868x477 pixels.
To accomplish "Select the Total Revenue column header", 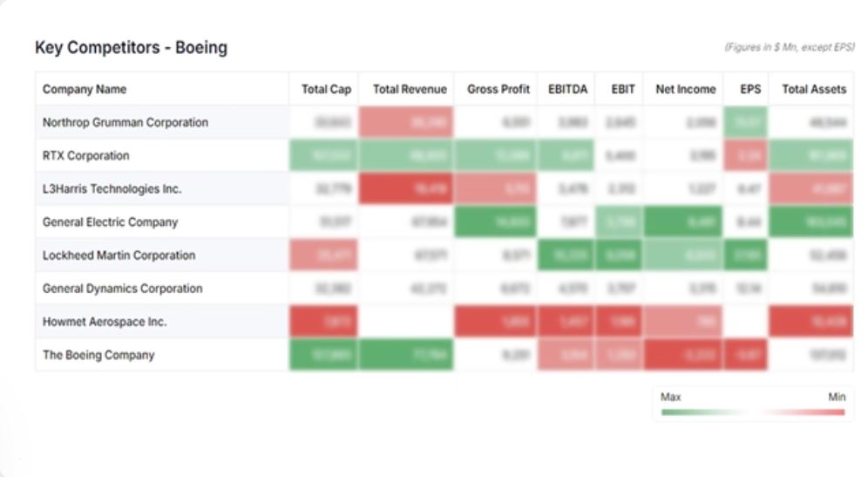I will pyautogui.click(x=410, y=89).
